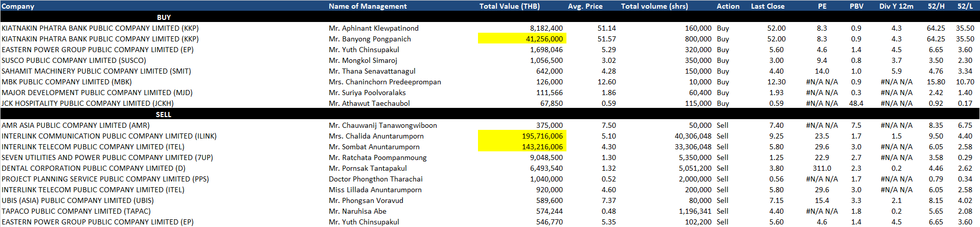Click the SELL section header row
This screenshot has height=227, width=980.
pos(164,115)
